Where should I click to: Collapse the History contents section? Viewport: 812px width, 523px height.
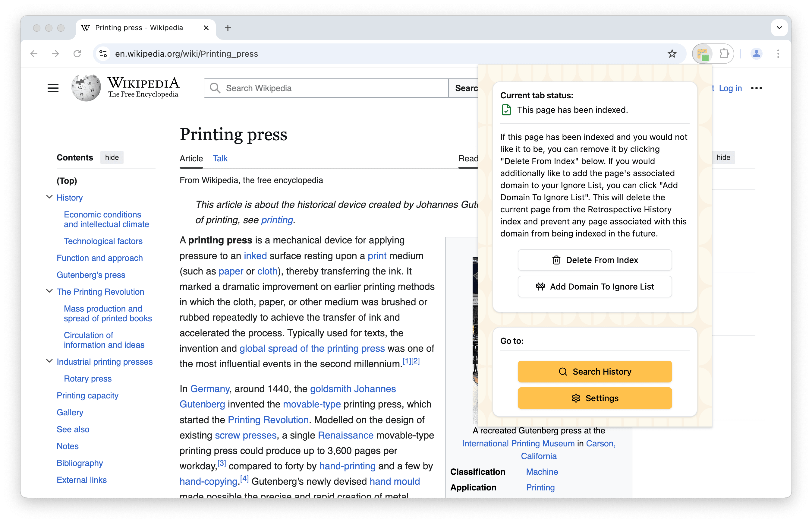click(x=49, y=197)
